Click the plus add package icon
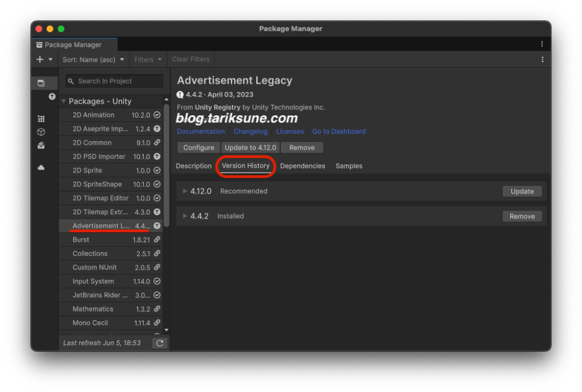Image resolution: width=582 pixels, height=392 pixels. coord(40,60)
